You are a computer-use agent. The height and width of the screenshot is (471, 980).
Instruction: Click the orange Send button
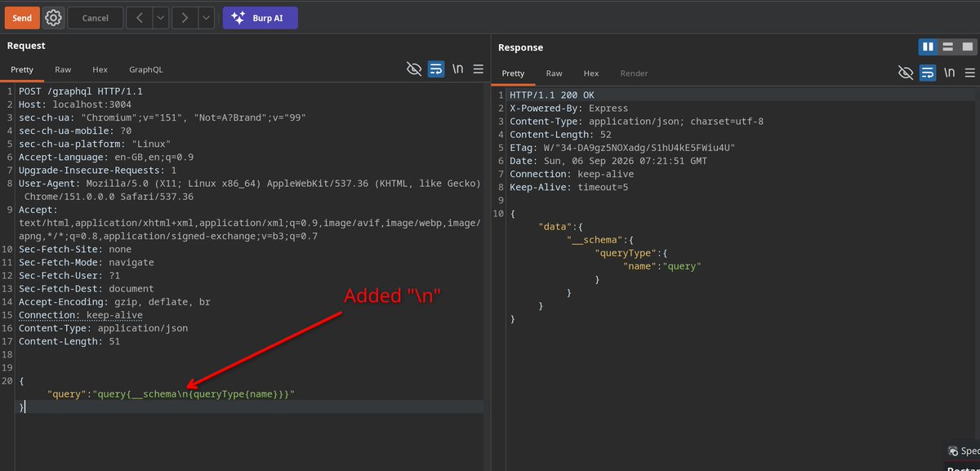click(22, 18)
